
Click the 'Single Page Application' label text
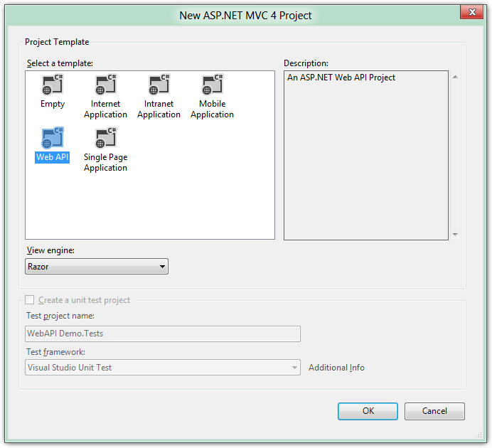pos(105,162)
